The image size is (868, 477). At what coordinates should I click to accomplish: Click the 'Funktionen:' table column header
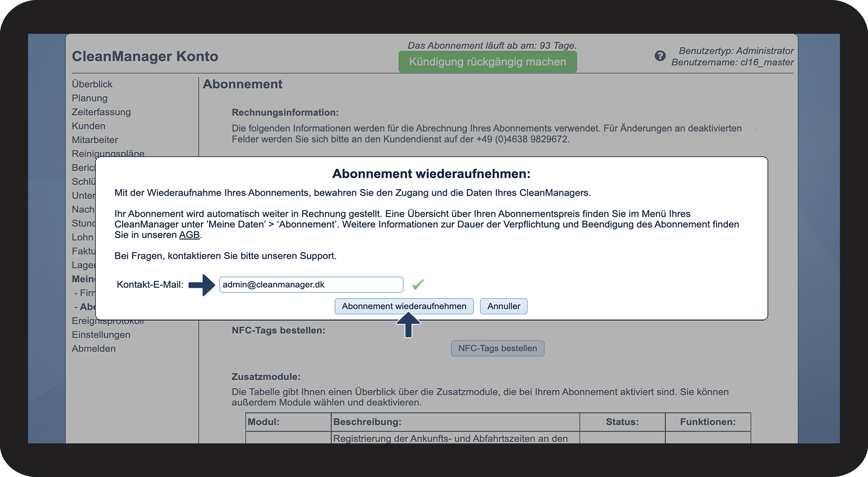coord(707,422)
